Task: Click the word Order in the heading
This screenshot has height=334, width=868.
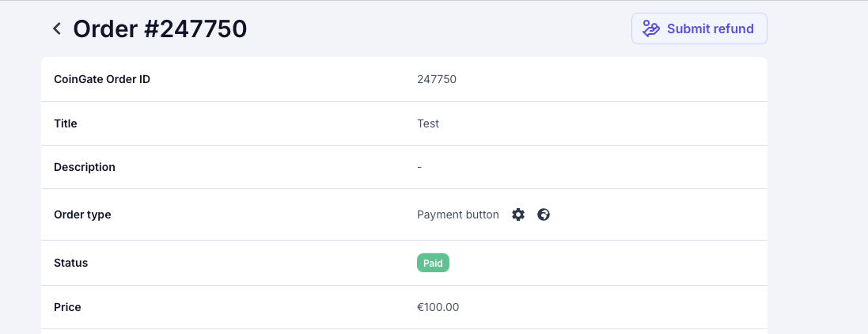Action: (105, 28)
